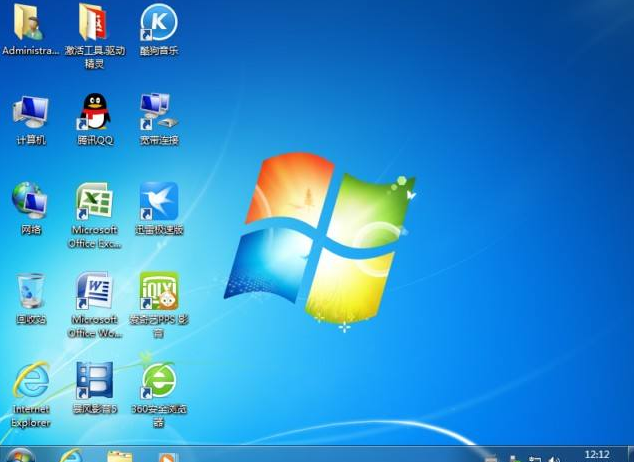Viewport: 634px width, 462px height.
Task: Open the Administrator user folder
Action: [x=30, y=22]
